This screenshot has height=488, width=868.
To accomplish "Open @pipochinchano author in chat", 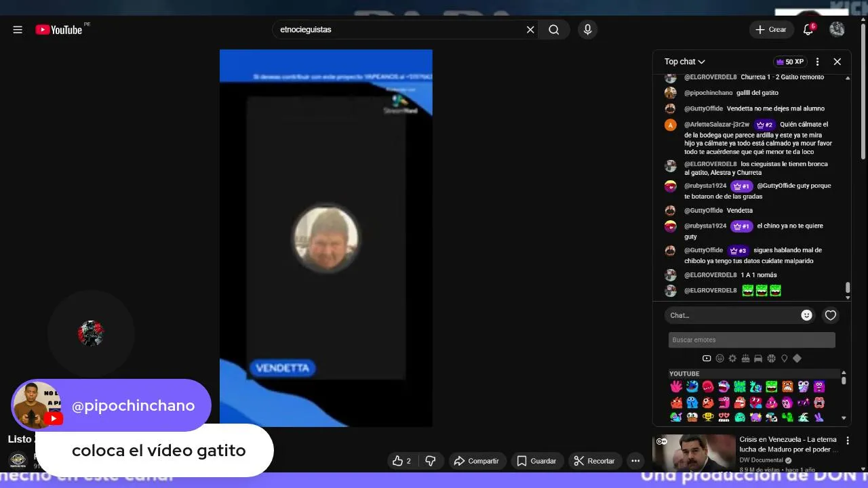I will click(708, 93).
